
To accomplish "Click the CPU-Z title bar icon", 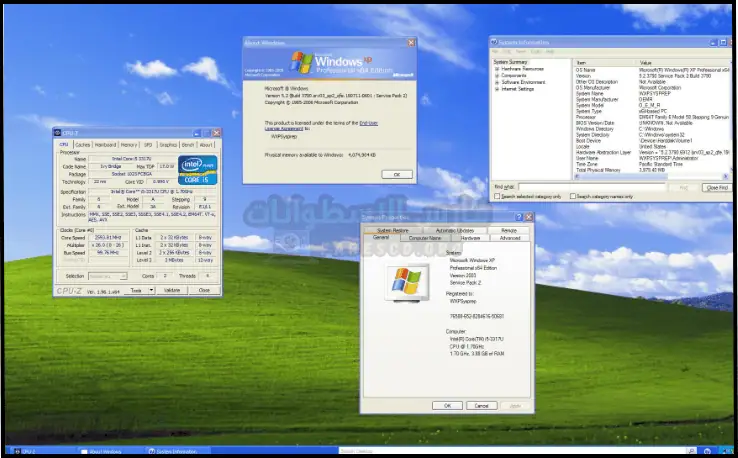I will [x=58, y=132].
